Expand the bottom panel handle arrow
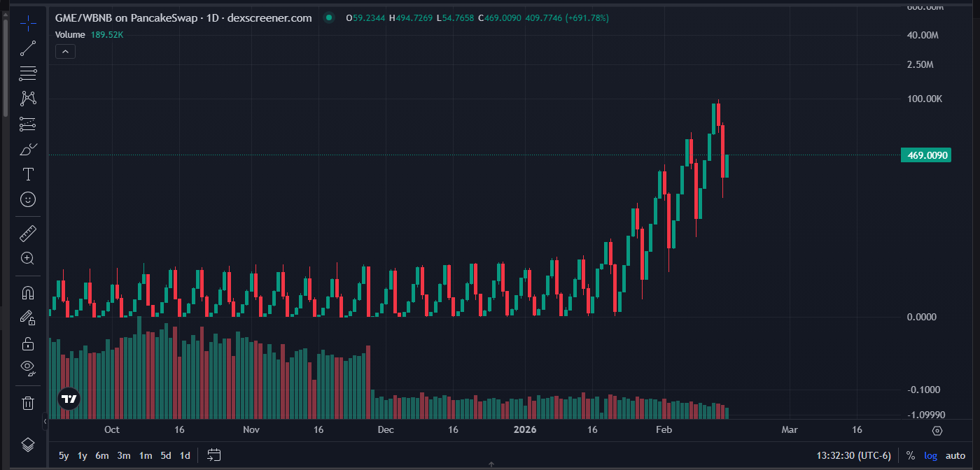 point(491,464)
